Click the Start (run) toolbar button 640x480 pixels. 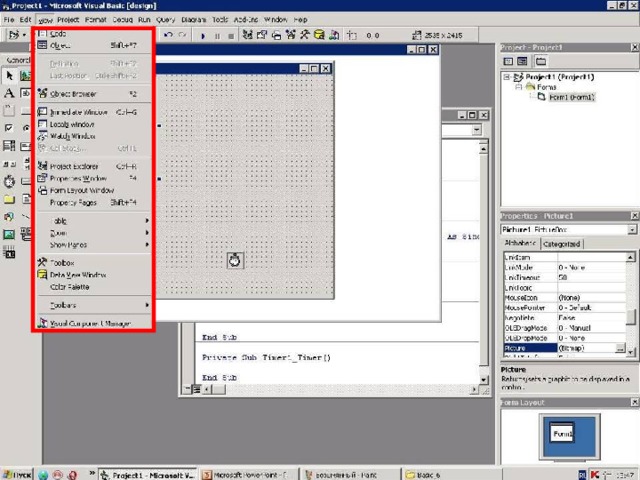tap(203, 36)
